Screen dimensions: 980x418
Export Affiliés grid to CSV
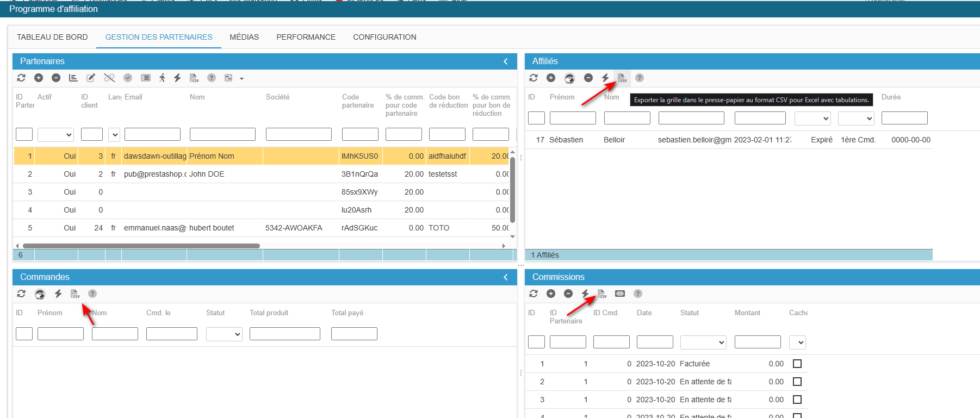click(x=622, y=78)
